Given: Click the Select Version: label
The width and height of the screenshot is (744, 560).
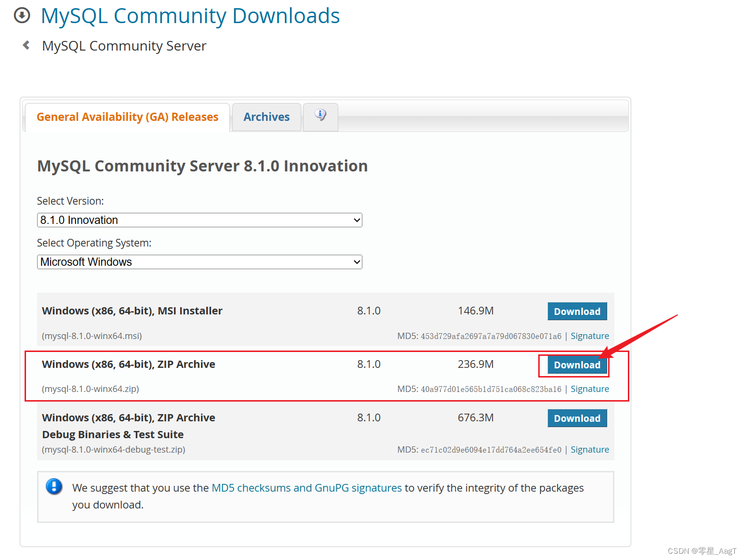Looking at the screenshot, I should (x=70, y=201).
